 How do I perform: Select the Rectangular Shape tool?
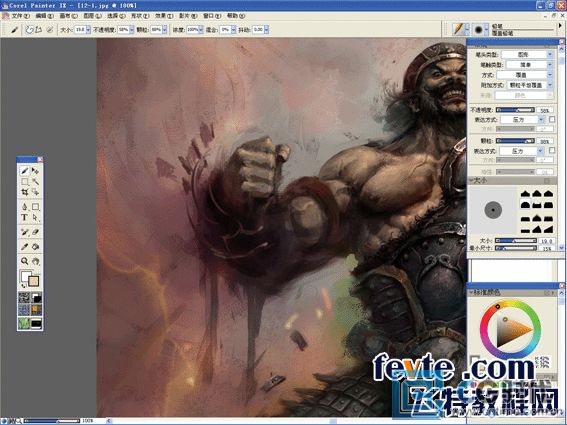35,207
